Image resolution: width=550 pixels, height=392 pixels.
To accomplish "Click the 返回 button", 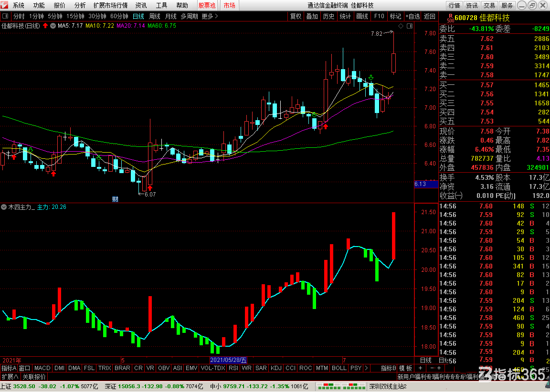I will click(430, 17).
